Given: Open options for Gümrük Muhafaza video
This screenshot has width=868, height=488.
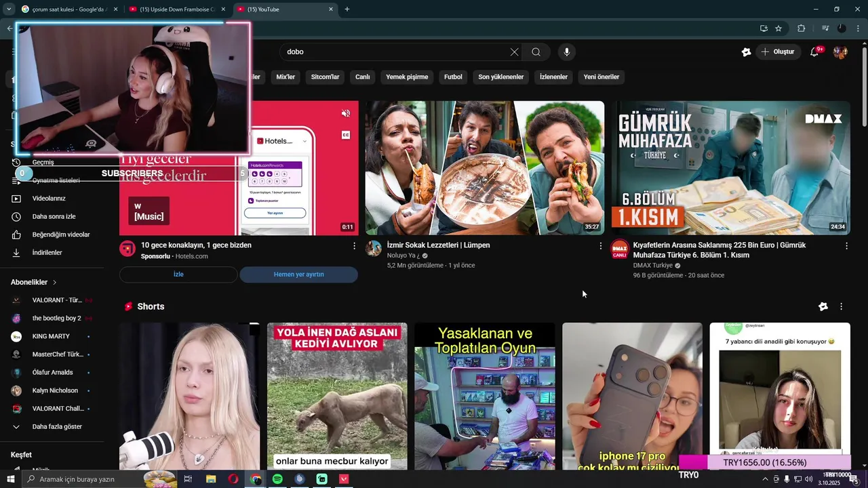Looking at the screenshot, I should tap(846, 246).
